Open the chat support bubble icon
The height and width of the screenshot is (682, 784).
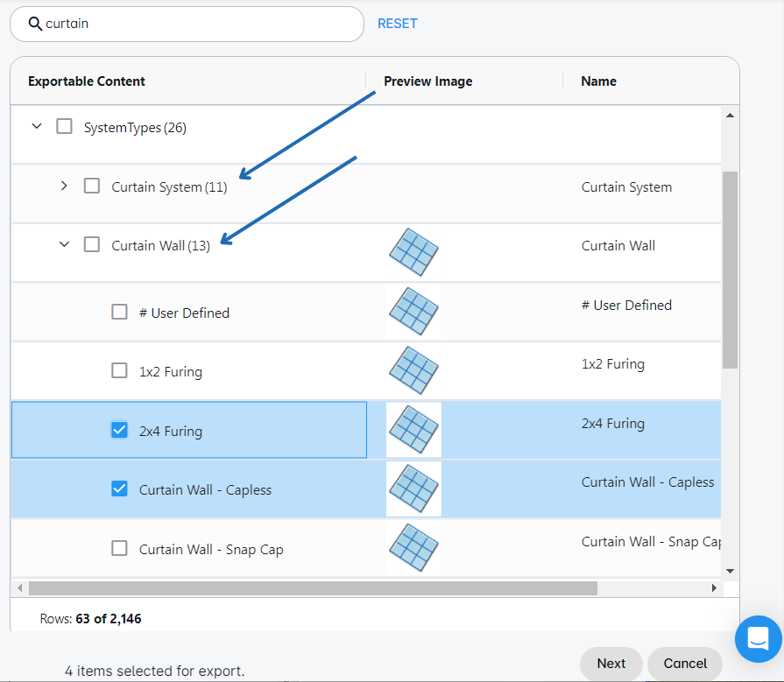(757, 639)
